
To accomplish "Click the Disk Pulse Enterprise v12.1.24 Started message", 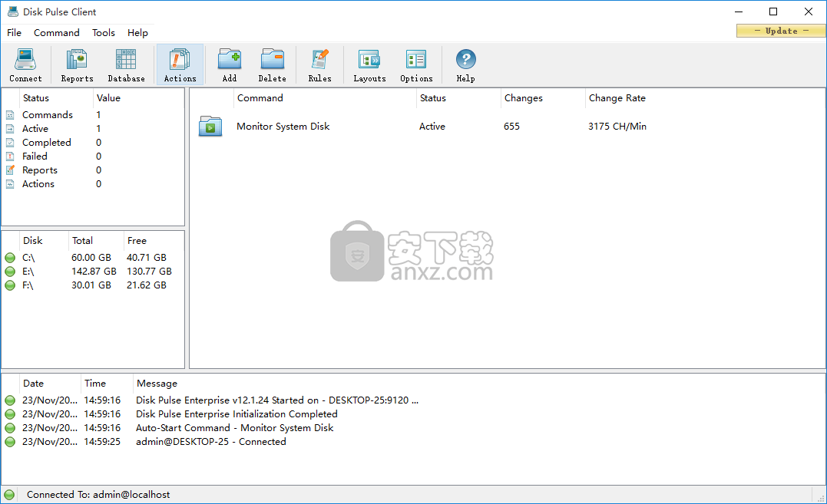I will pos(277,400).
